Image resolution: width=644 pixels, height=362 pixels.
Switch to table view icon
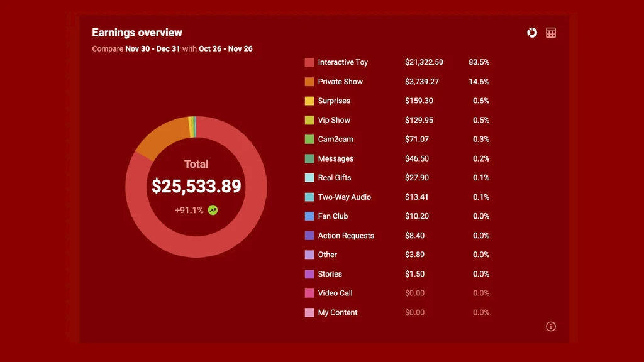[x=551, y=33]
